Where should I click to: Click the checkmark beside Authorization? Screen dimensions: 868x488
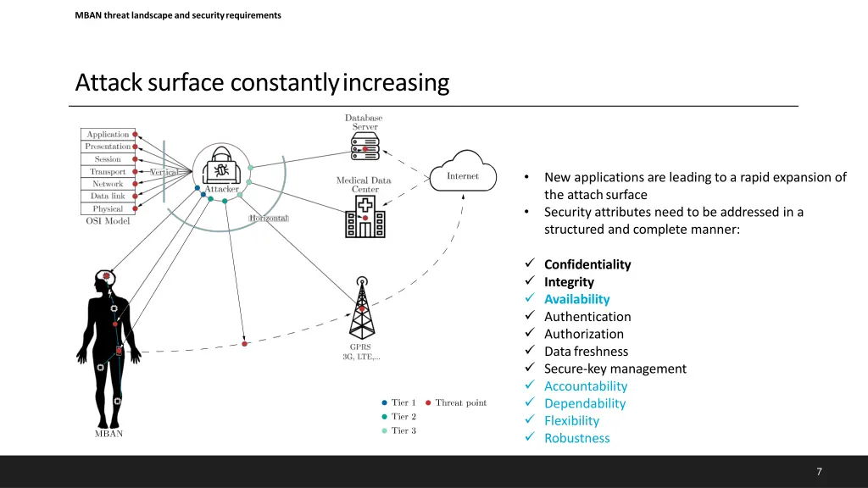530,332
